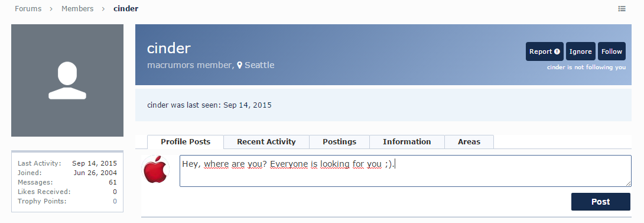Viewport: 644px width, 223px height.
Task: Click the cinder breadcrumb link
Action: 126,9
